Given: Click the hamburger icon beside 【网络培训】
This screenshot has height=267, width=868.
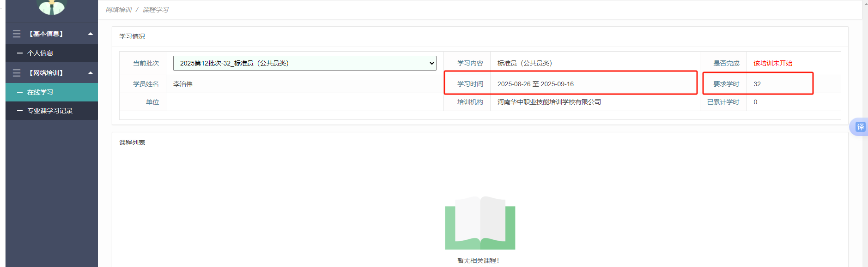Looking at the screenshot, I should pyautogui.click(x=17, y=73).
